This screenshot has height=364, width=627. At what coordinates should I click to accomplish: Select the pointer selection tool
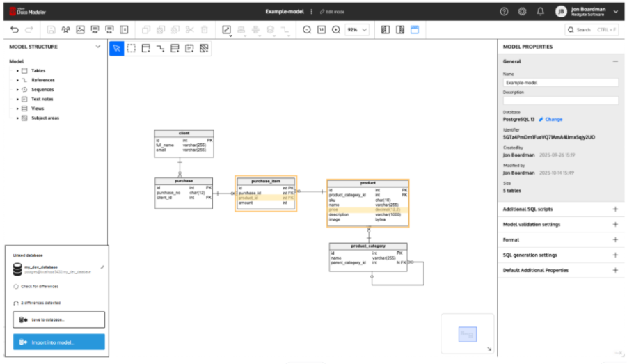pos(117,48)
